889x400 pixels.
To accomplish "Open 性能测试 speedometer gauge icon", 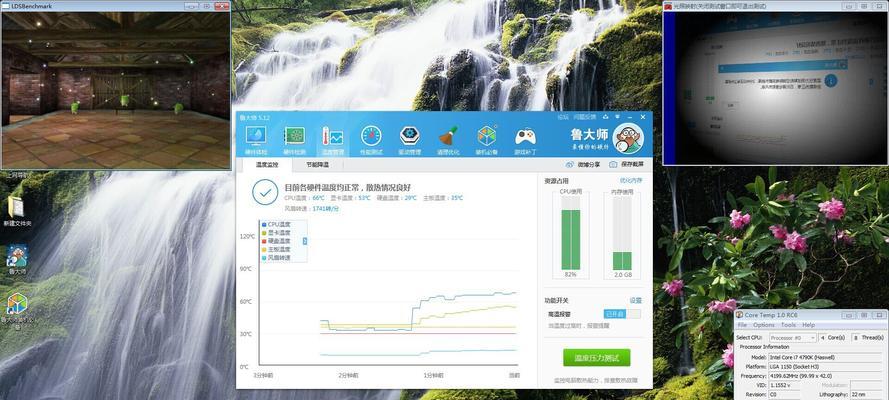I will (x=371, y=136).
